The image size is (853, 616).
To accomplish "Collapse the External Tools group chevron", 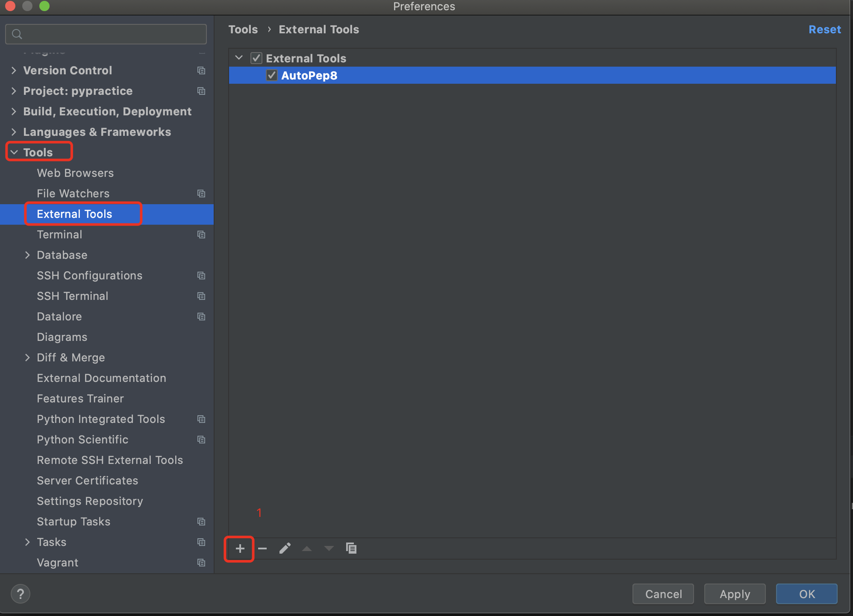I will (x=239, y=58).
